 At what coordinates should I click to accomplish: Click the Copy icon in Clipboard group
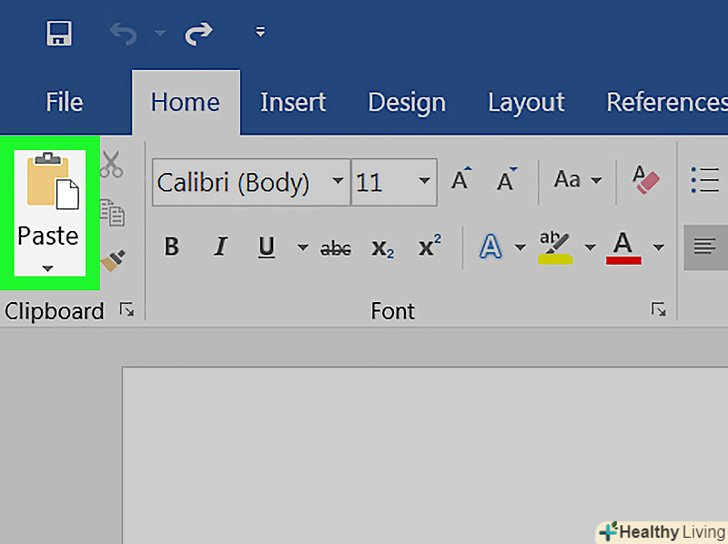tap(112, 212)
